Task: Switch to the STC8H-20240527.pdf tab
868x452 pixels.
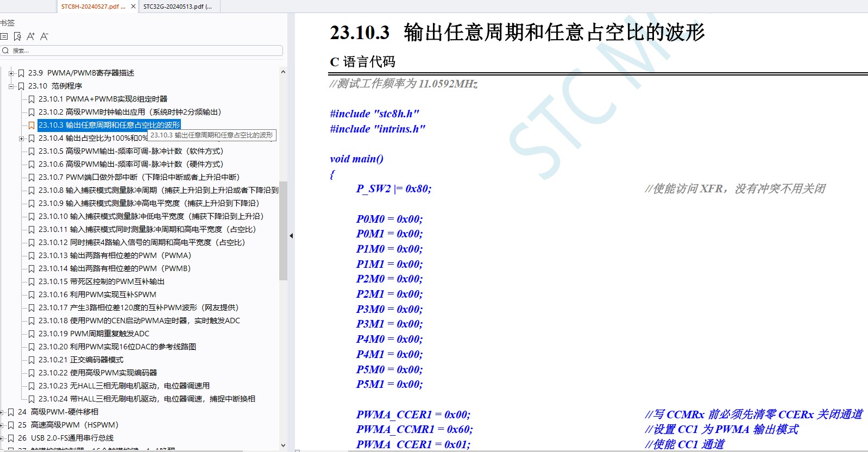Action: point(93,7)
